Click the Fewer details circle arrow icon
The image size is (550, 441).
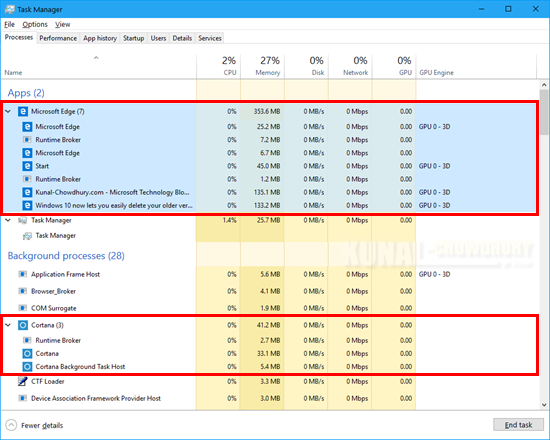tap(11, 425)
